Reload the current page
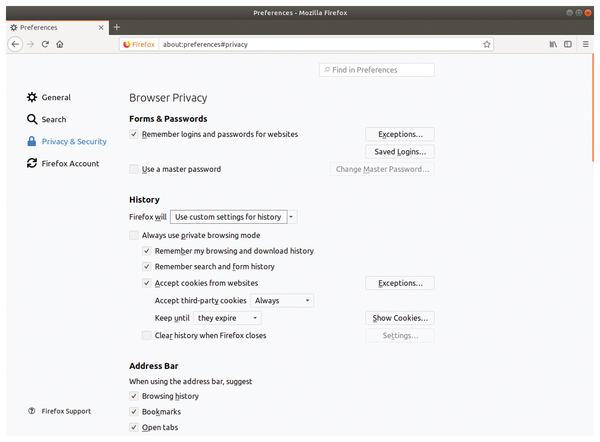This screenshot has height=442, width=600. pos(45,44)
